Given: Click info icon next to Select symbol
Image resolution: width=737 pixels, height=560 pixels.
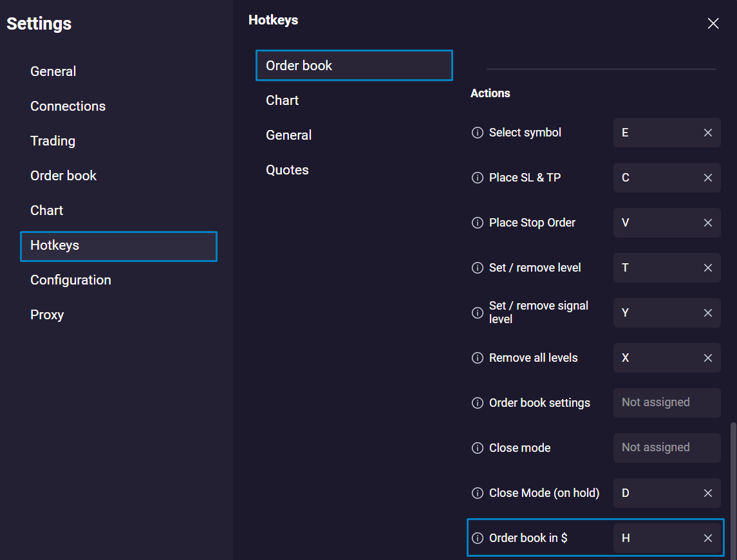Looking at the screenshot, I should (x=477, y=133).
